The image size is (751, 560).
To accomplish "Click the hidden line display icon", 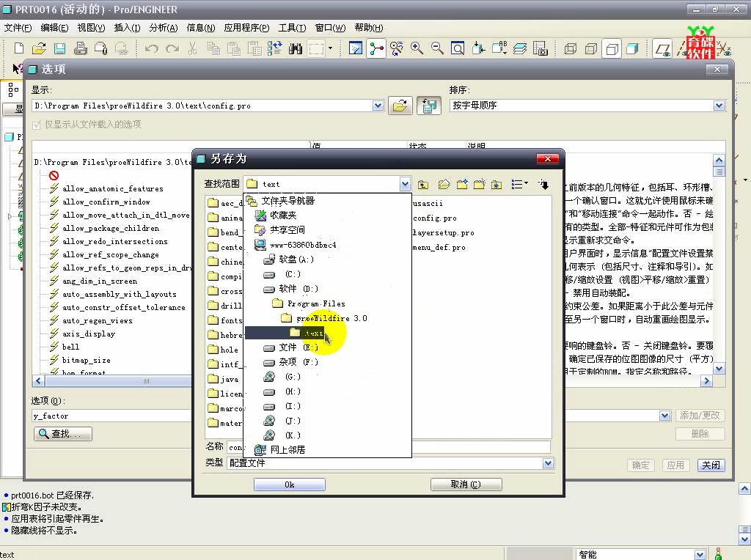I will (x=592, y=48).
